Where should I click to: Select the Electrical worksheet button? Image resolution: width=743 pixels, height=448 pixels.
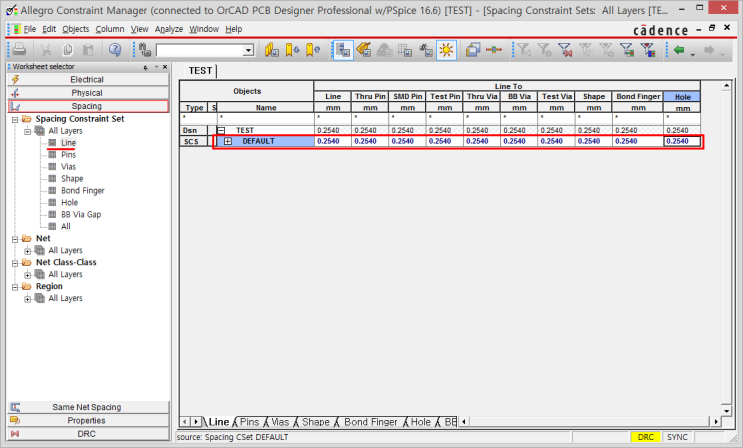pos(88,80)
